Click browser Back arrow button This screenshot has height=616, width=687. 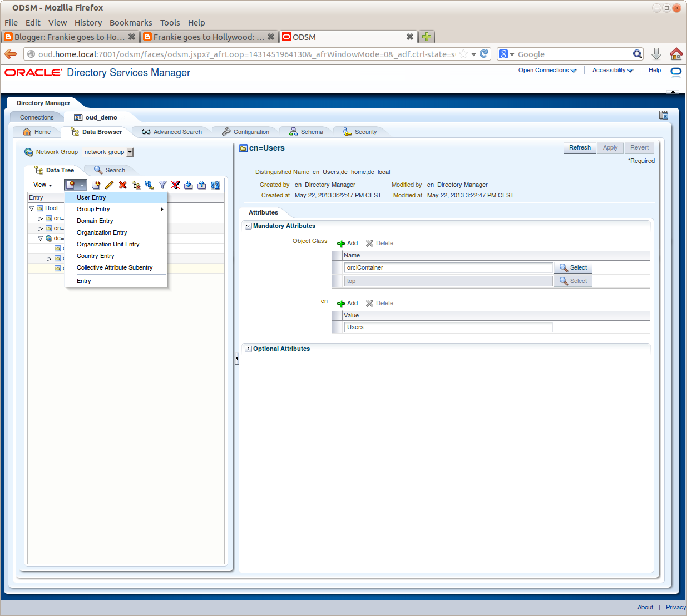tap(11, 54)
